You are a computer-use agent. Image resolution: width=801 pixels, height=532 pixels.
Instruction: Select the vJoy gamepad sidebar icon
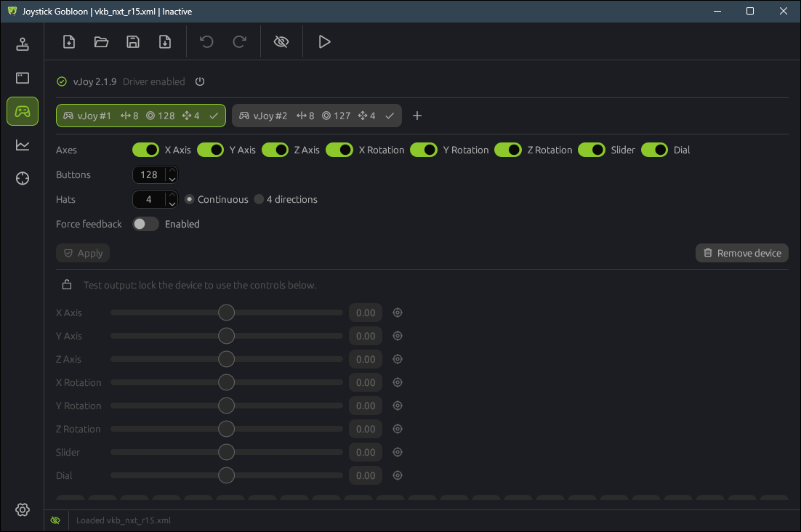(x=23, y=110)
